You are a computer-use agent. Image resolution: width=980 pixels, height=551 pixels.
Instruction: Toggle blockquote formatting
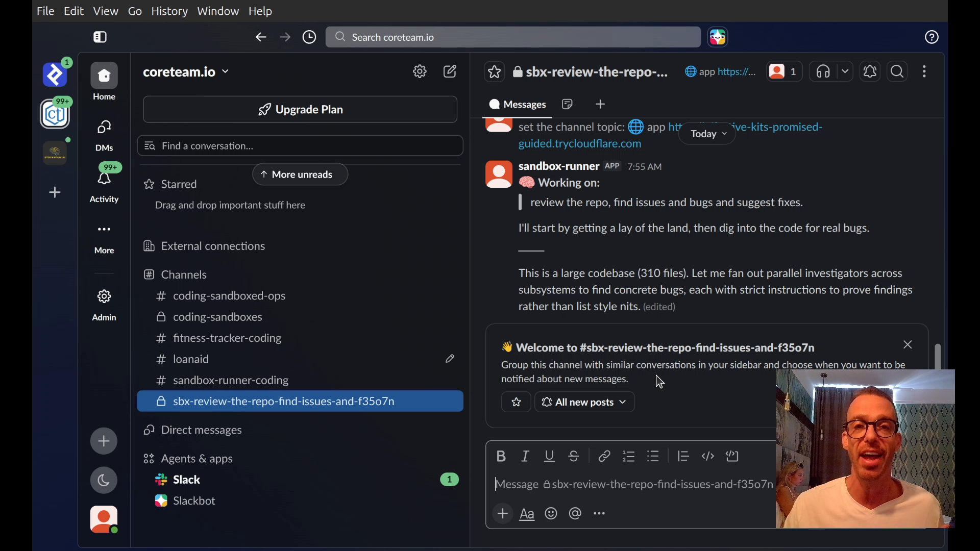click(683, 457)
